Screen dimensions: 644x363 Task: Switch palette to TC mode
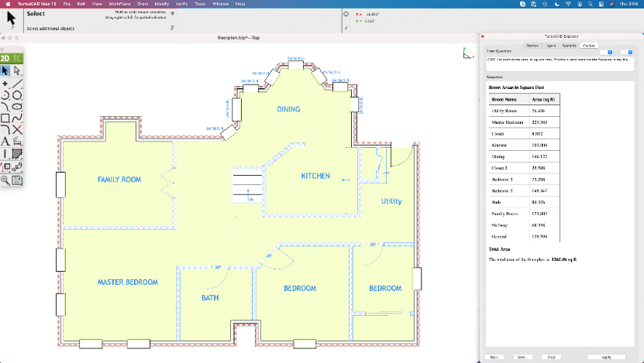pos(17,58)
